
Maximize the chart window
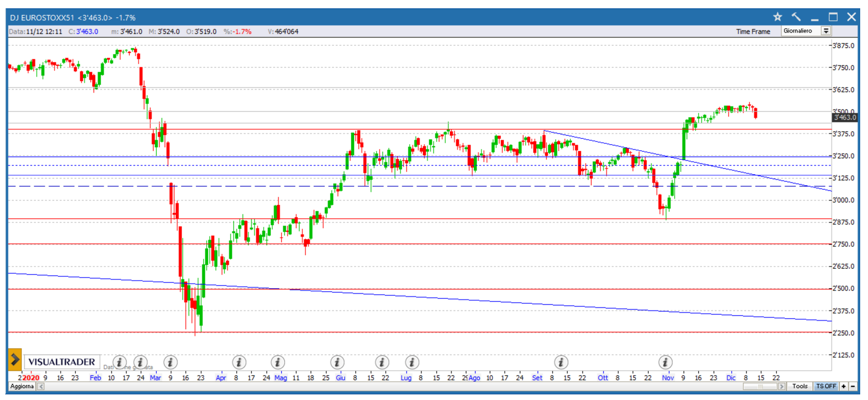[x=833, y=17]
